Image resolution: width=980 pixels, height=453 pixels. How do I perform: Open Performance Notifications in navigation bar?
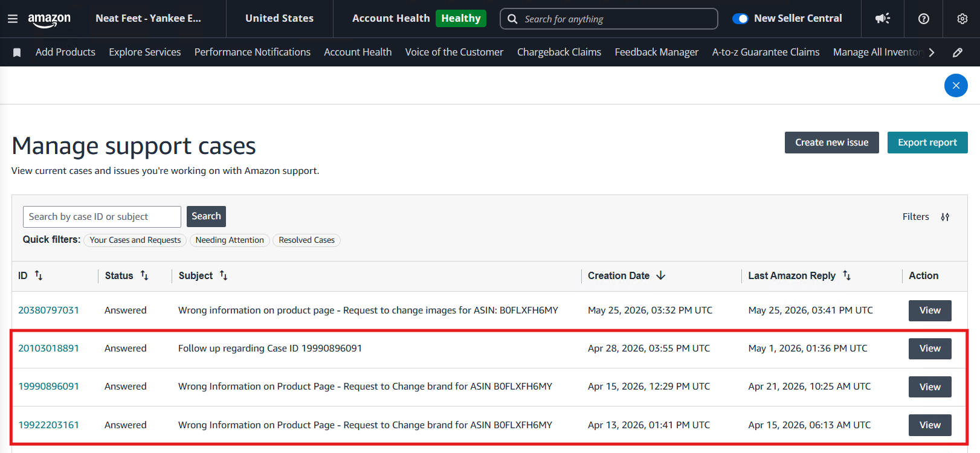tap(253, 52)
